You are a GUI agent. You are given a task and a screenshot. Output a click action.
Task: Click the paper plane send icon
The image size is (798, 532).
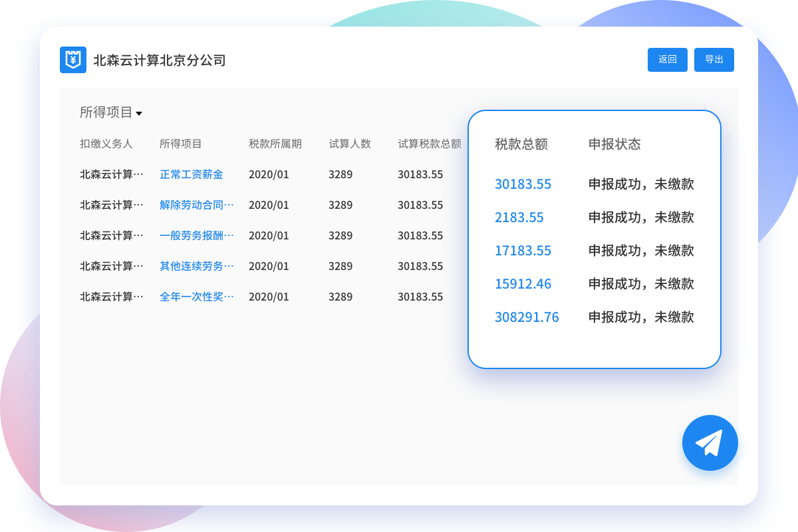[710, 443]
